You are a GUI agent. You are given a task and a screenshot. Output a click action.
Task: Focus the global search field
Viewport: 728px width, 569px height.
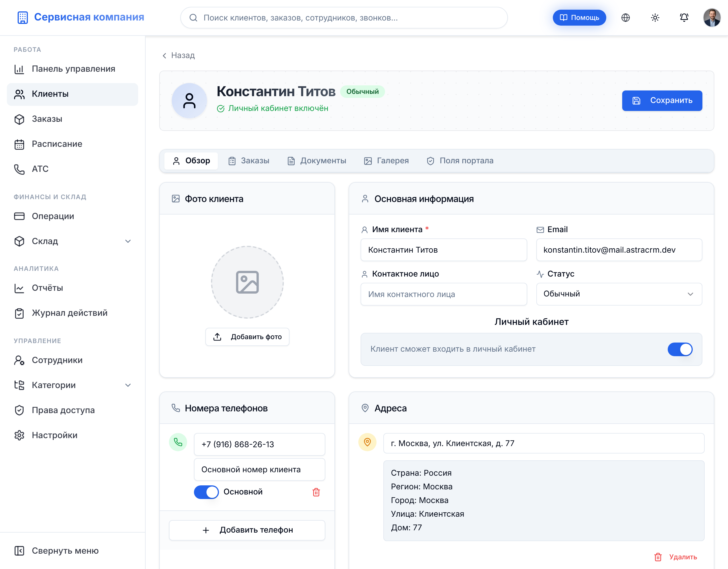[x=344, y=18]
